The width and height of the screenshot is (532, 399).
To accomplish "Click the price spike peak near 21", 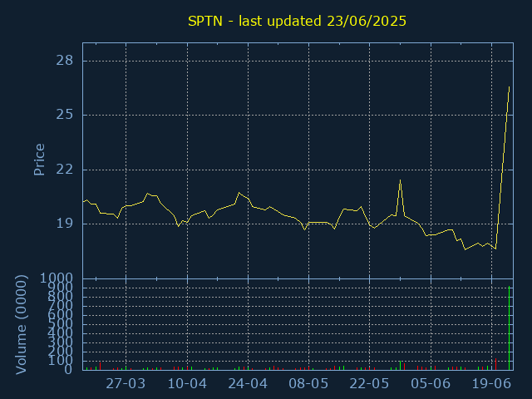I will pyautogui.click(x=401, y=180).
